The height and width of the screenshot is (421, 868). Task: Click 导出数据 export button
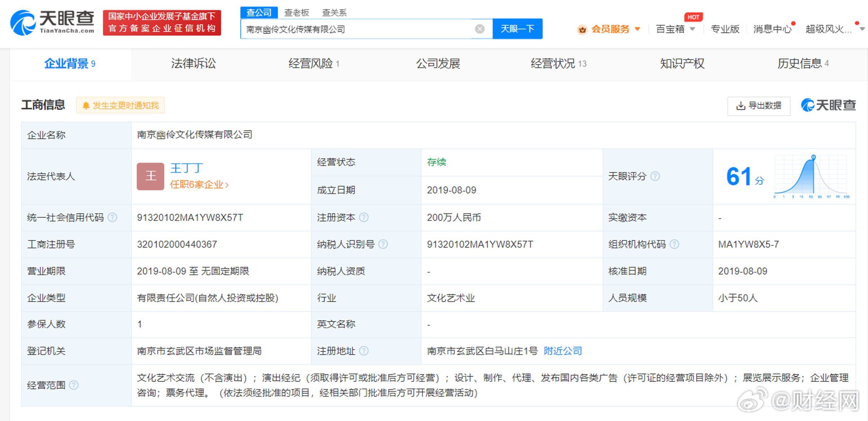(x=759, y=106)
